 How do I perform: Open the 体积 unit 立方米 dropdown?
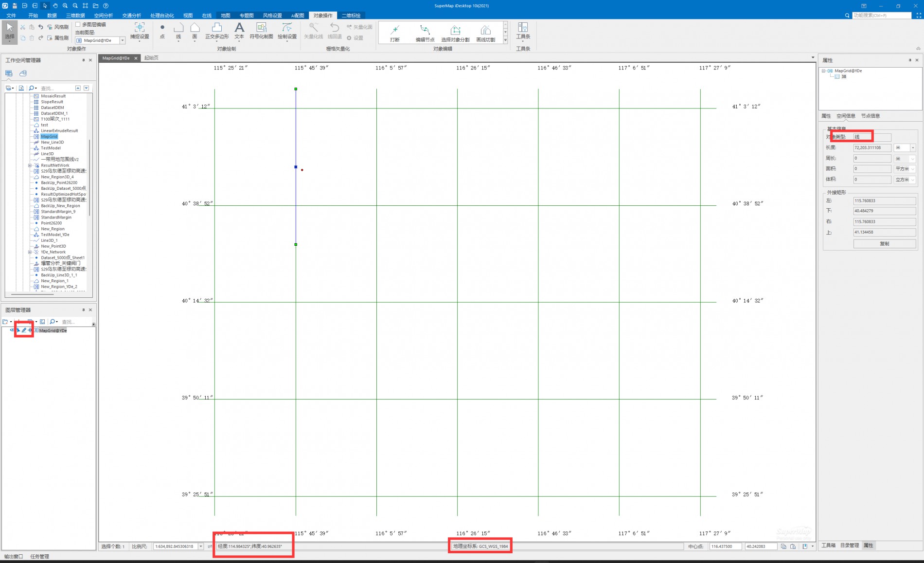click(x=913, y=180)
